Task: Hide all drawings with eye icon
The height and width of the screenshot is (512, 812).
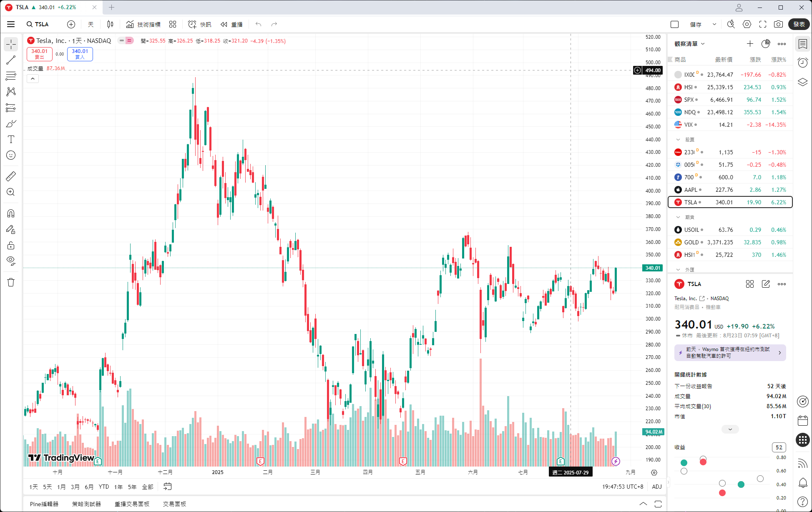Action: (x=11, y=261)
